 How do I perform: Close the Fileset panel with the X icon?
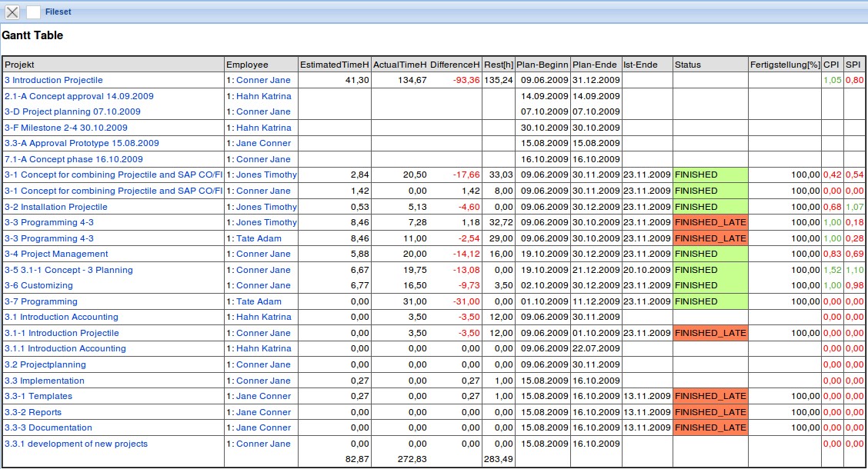(12, 12)
